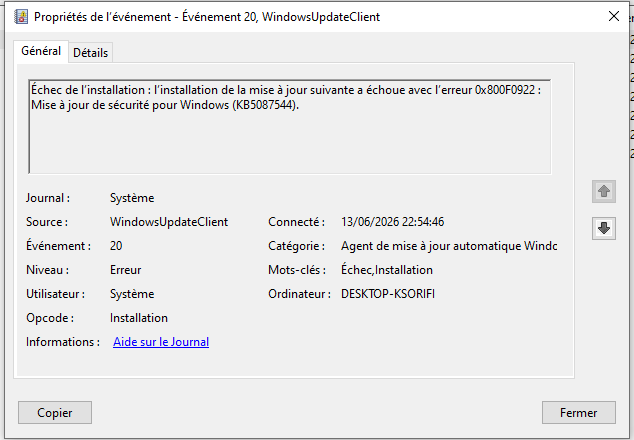This screenshot has width=634, height=440.
Task: Select the Journal value Système
Action: (x=132, y=198)
